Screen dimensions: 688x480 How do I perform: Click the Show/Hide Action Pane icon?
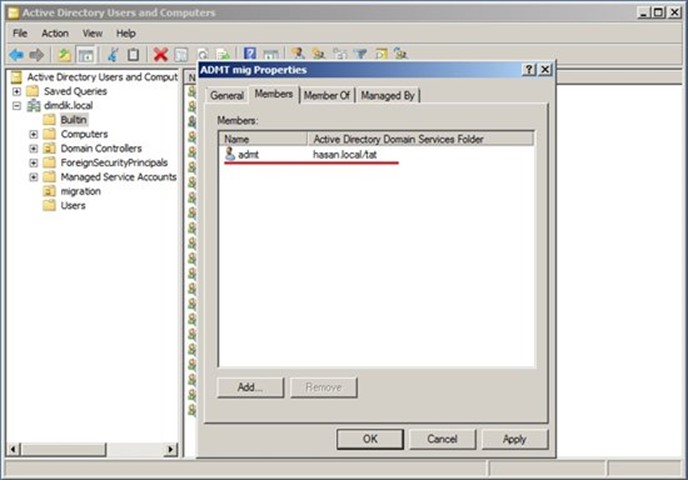[270, 54]
